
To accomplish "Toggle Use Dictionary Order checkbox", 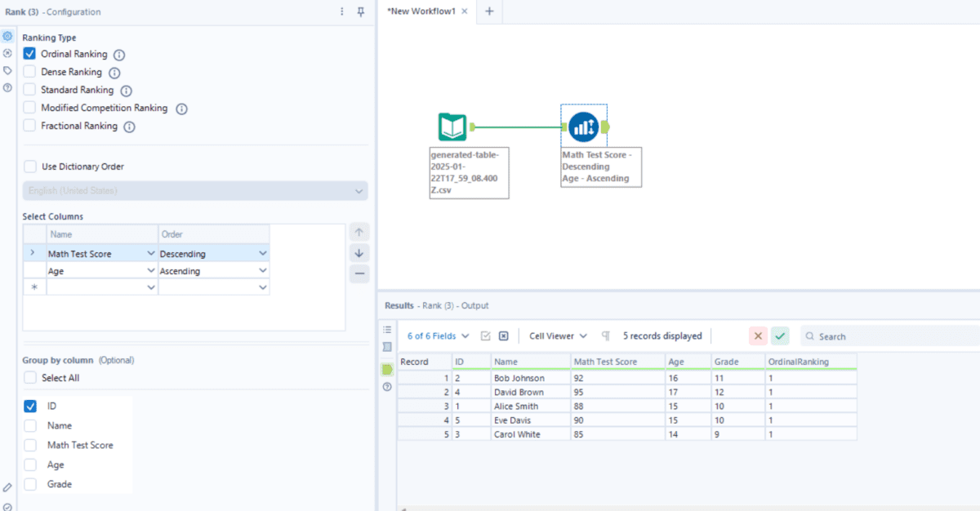I will [30, 167].
